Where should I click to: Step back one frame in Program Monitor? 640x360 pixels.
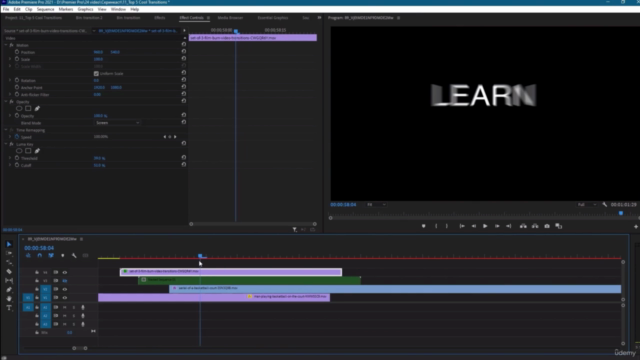tap(473, 226)
